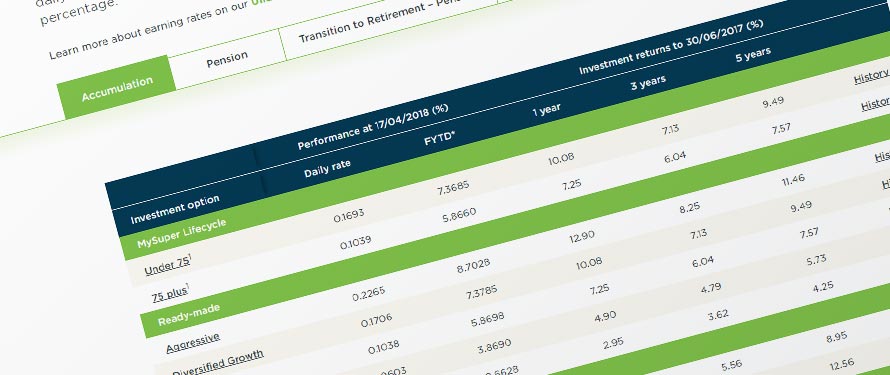Click the 5 years column header
The width and height of the screenshot is (890, 375).
point(753,55)
